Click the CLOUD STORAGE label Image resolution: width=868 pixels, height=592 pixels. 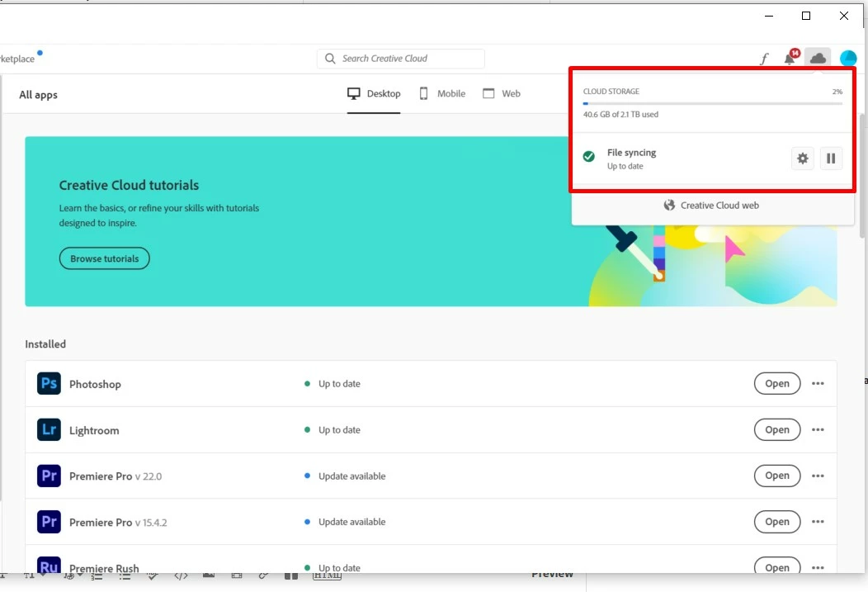pyautogui.click(x=611, y=92)
